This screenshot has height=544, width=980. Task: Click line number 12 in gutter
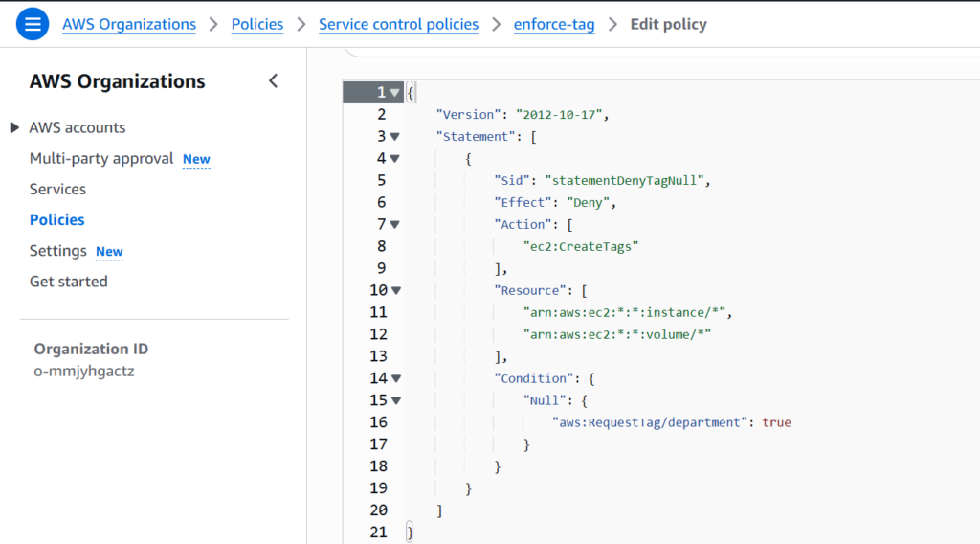(x=378, y=334)
